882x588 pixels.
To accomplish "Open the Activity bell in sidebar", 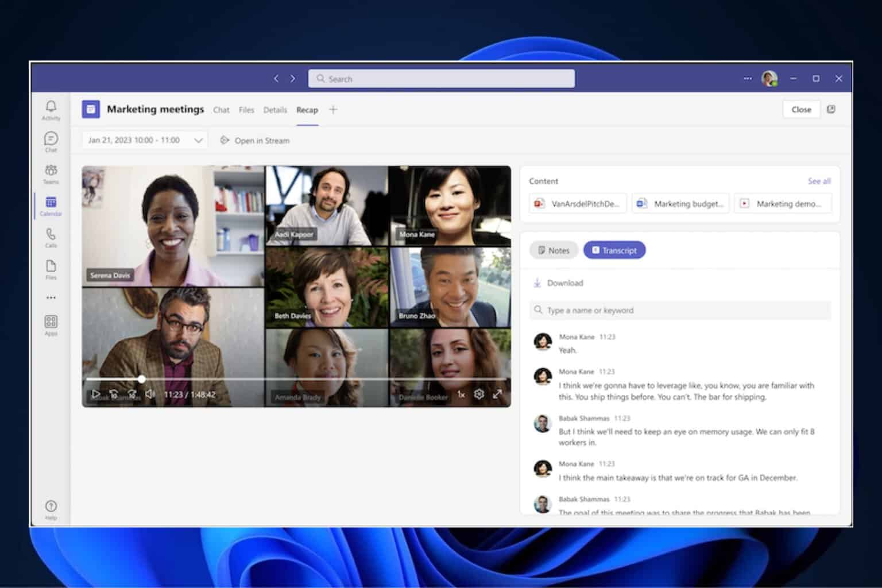I will point(51,110).
